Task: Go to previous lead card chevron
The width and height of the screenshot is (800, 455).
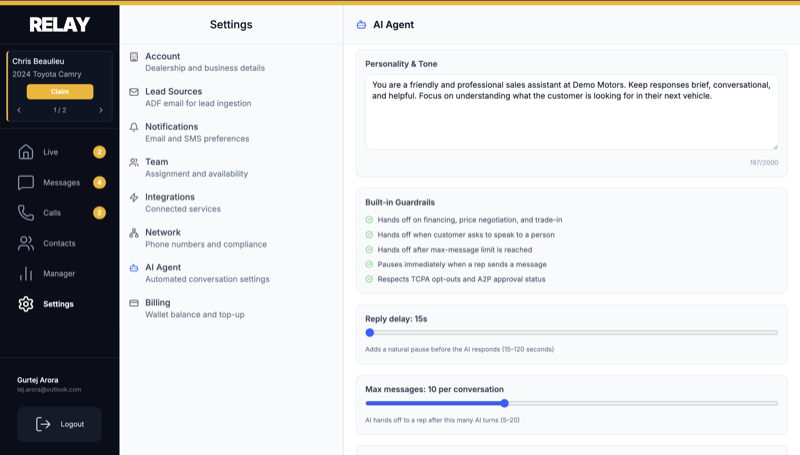Action: (19, 110)
